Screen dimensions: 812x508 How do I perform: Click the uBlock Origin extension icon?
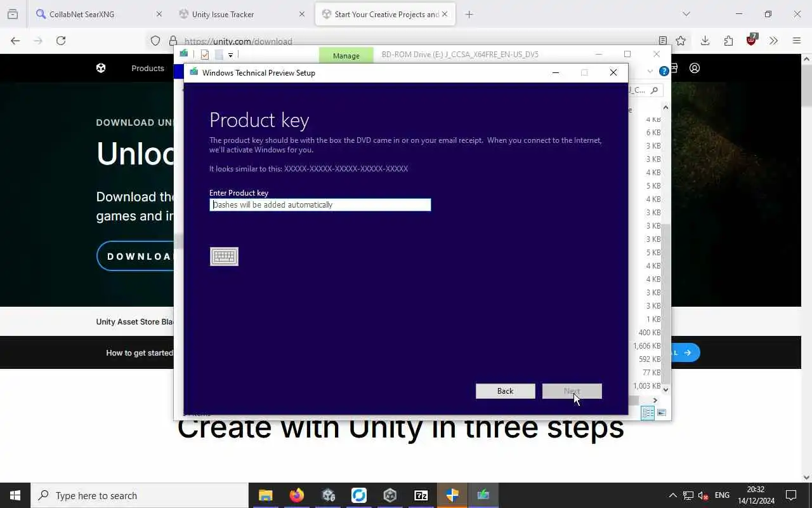click(x=752, y=40)
